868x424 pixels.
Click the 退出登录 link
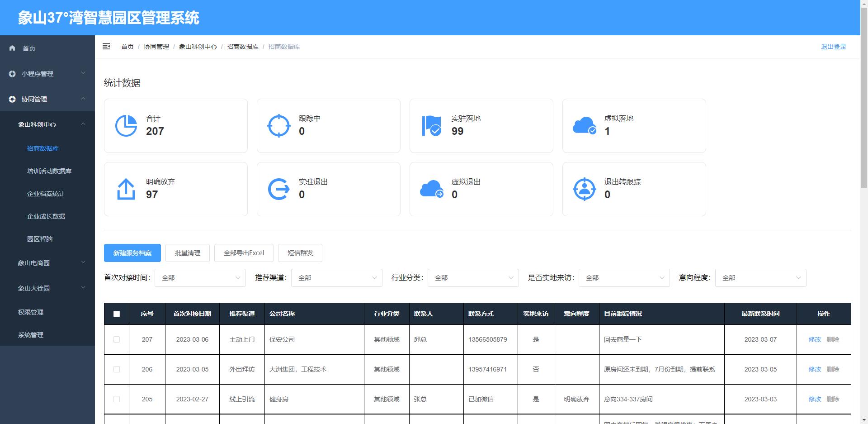834,47
